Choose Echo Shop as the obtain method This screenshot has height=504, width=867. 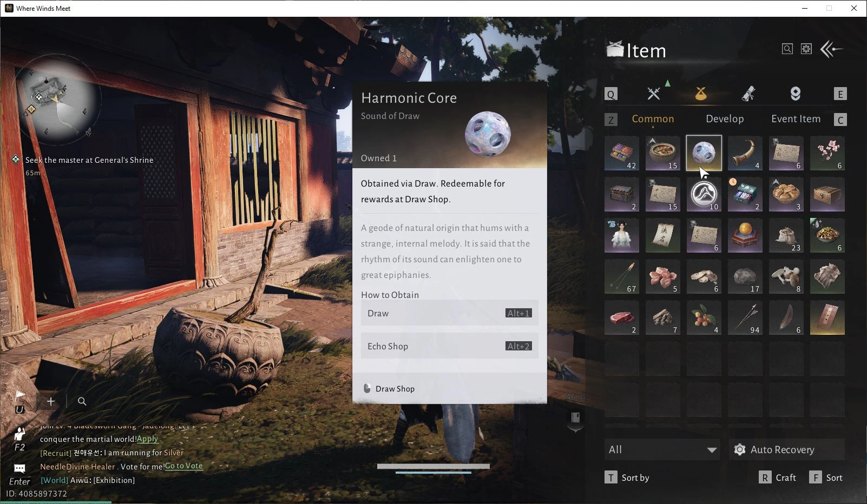450,346
